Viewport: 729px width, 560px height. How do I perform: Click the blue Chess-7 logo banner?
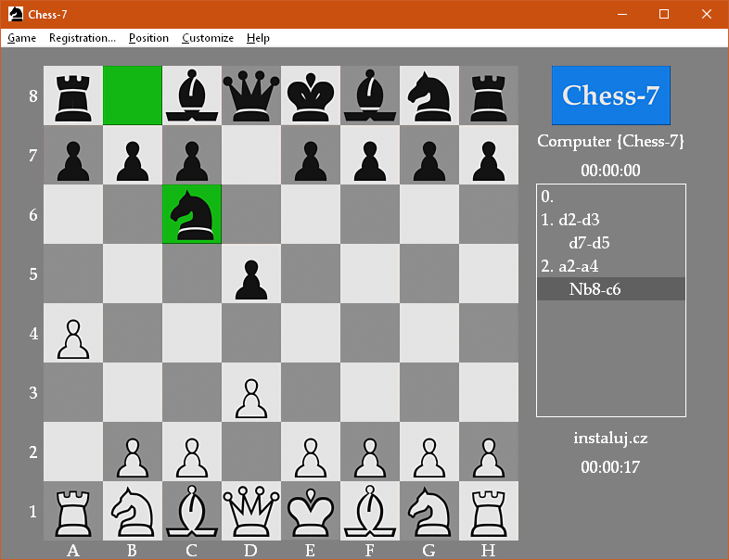point(611,95)
